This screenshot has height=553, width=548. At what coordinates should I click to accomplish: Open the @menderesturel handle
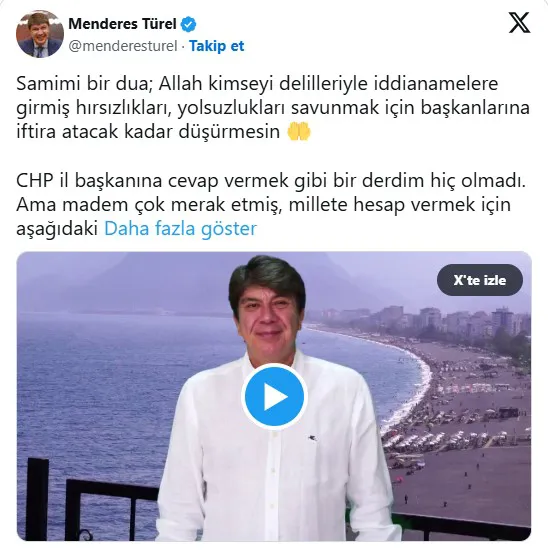[x=123, y=46]
